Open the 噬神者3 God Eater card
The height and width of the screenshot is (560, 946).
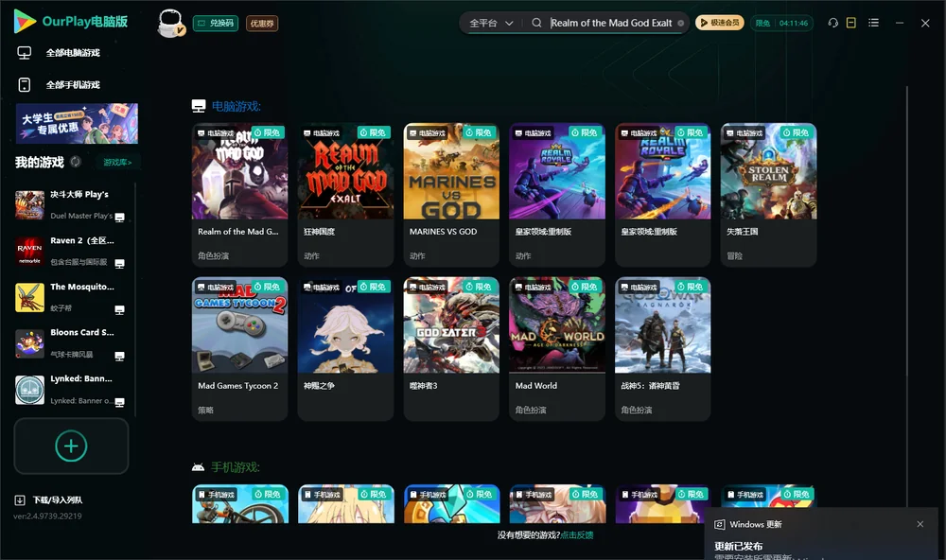coord(451,349)
